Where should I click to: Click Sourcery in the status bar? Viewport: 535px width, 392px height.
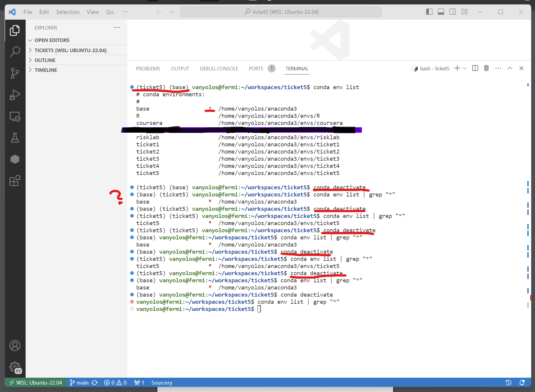pos(162,382)
